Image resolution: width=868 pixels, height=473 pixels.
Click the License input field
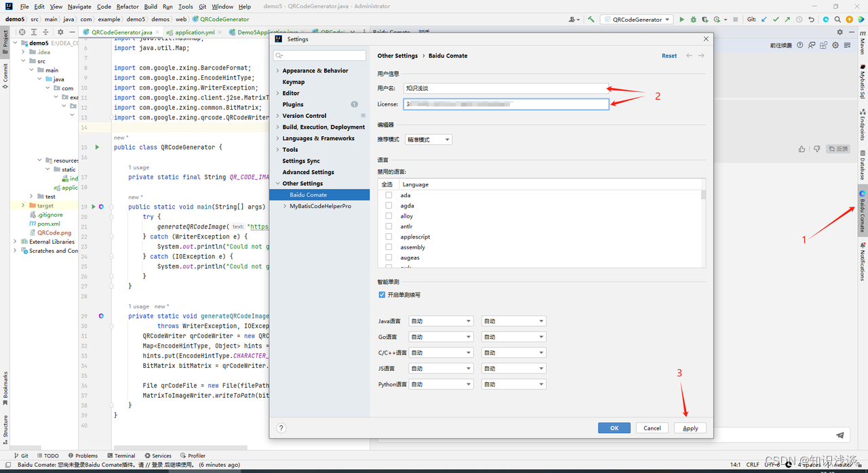(x=506, y=104)
